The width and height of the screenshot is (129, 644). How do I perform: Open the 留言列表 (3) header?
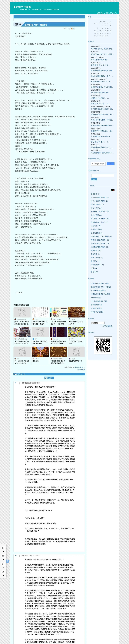(49, 374)
